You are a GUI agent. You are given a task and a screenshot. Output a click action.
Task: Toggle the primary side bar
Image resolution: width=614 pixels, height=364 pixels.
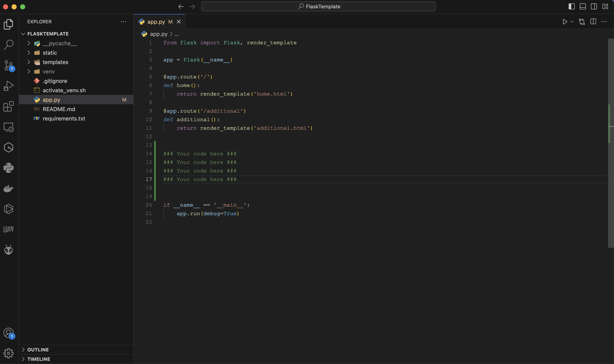coord(571,6)
